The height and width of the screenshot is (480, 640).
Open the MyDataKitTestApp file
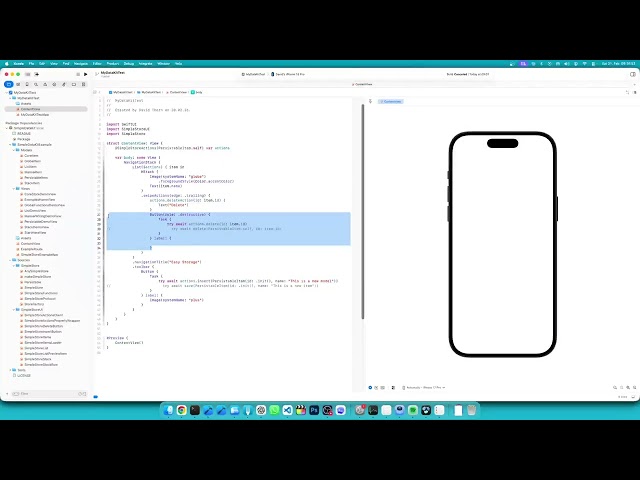pyautogui.click(x=35, y=115)
